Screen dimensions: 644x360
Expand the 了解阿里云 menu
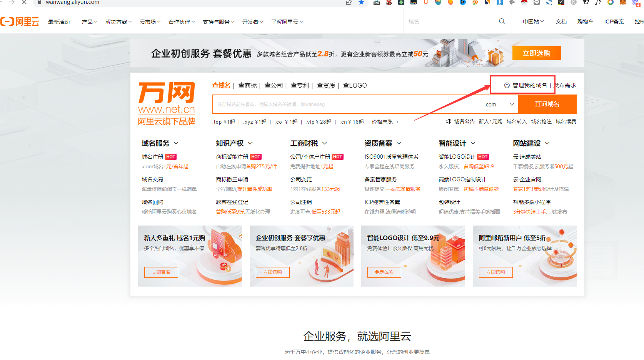pyautogui.click(x=287, y=22)
